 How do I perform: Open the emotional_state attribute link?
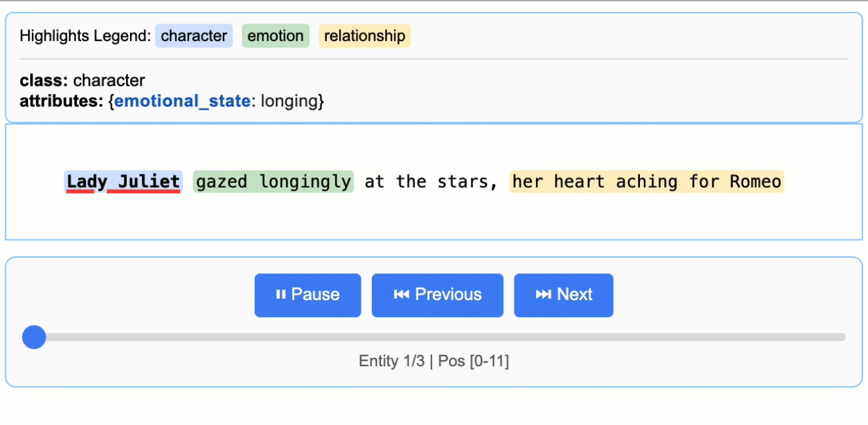pyautogui.click(x=182, y=101)
